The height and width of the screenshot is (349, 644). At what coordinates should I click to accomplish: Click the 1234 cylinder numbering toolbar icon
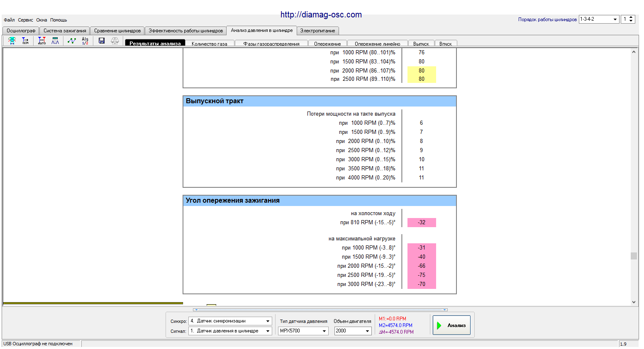(25, 41)
